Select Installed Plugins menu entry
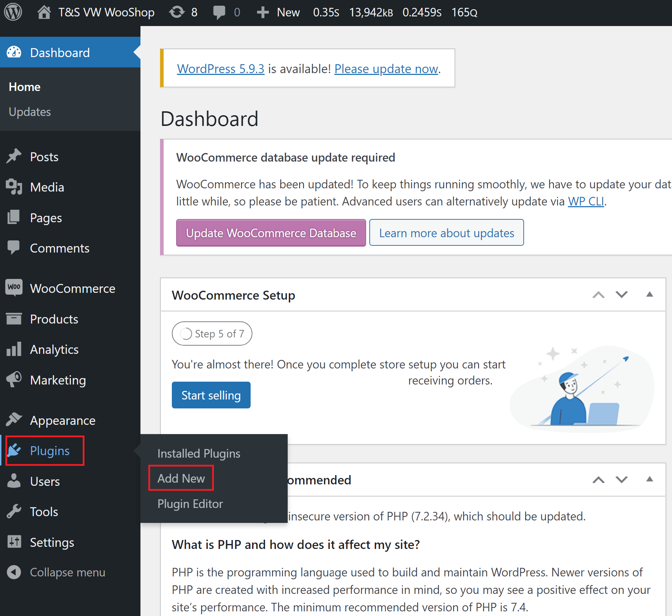Image resolution: width=672 pixels, height=616 pixels. (199, 453)
